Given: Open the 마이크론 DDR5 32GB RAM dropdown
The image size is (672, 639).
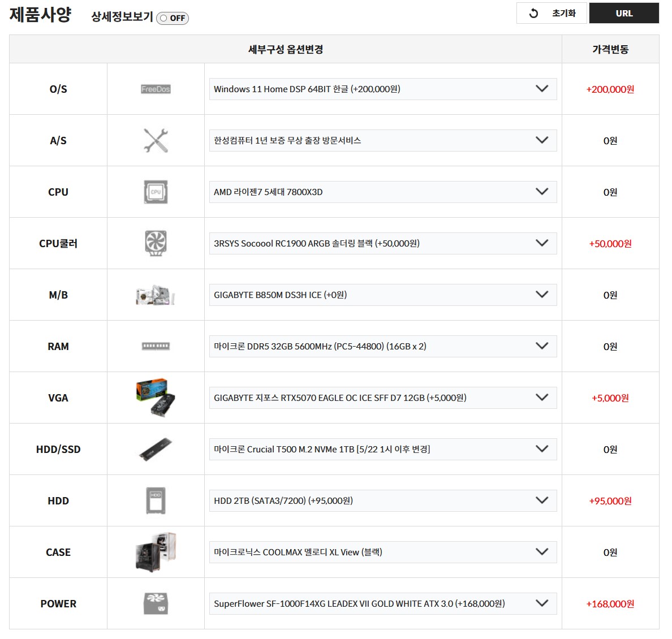Looking at the screenshot, I should pos(383,346).
